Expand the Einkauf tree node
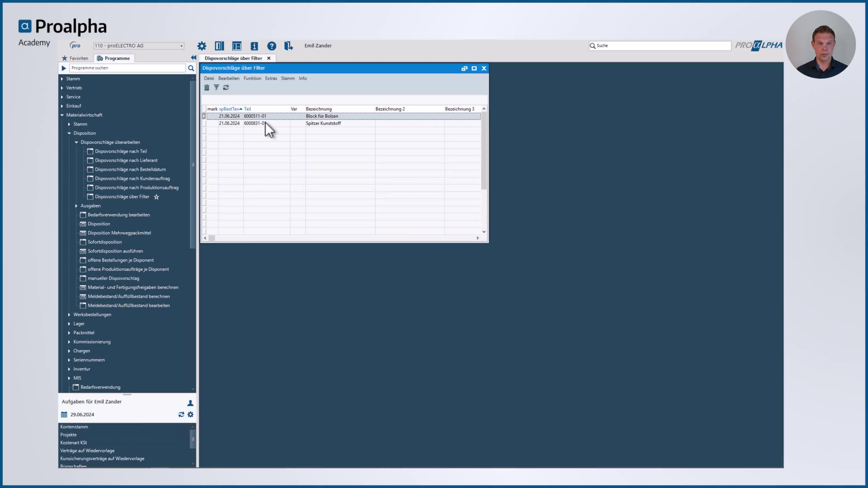The image size is (868, 488). 62,106
